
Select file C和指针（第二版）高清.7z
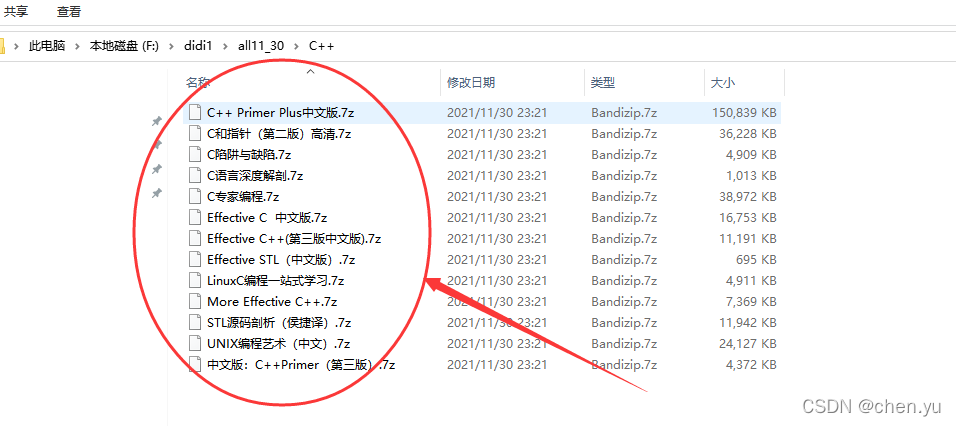pyautogui.click(x=279, y=133)
